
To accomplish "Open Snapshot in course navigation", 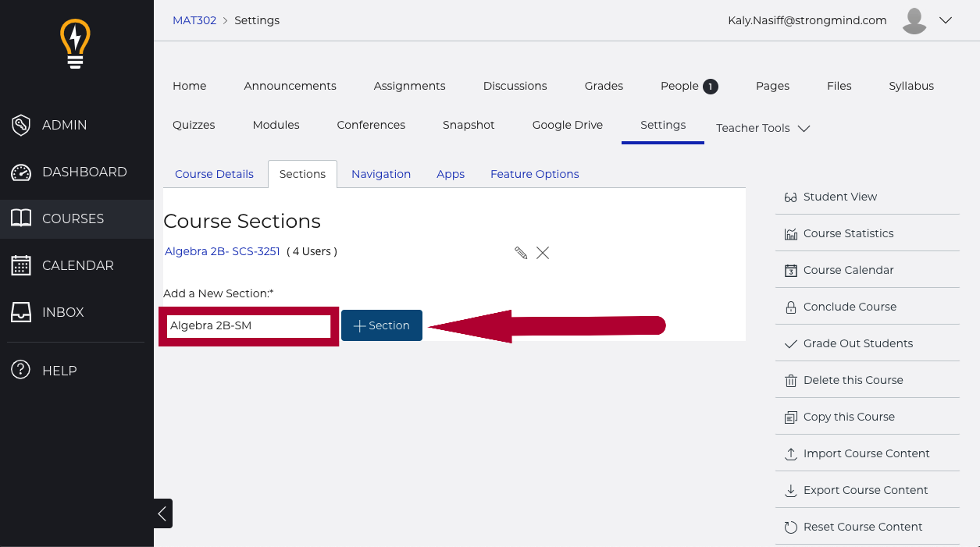I will [x=469, y=125].
